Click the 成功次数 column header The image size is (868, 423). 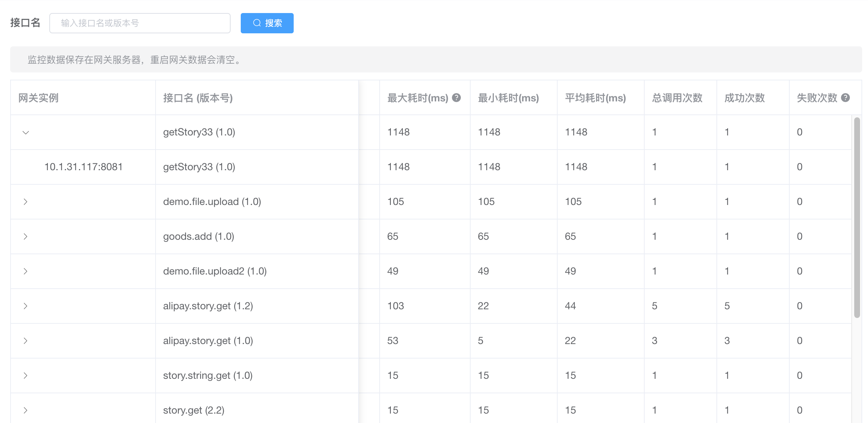(x=744, y=98)
